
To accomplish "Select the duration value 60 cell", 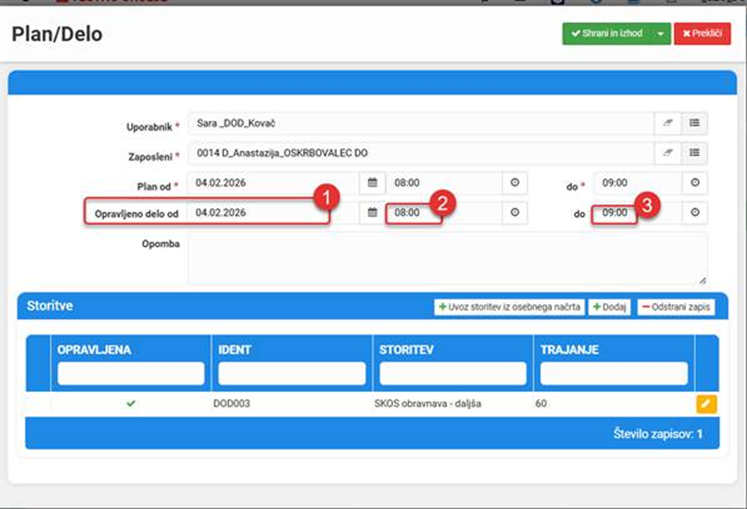I will pos(541,404).
